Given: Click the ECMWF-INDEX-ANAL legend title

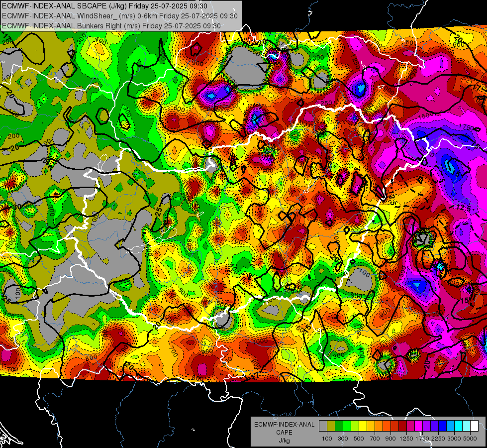Looking at the screenshot, I should (x=284, y=425).
